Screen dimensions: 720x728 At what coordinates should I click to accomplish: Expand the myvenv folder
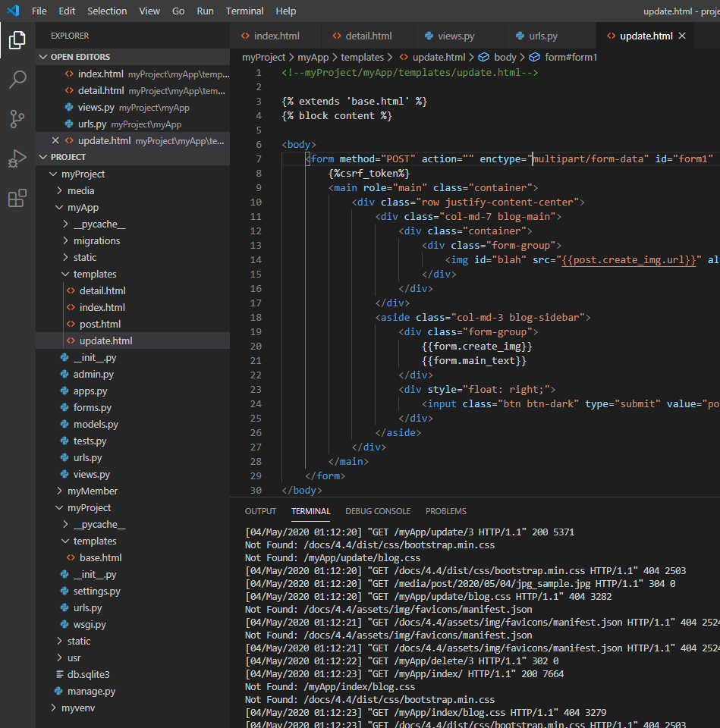point(78,708)
